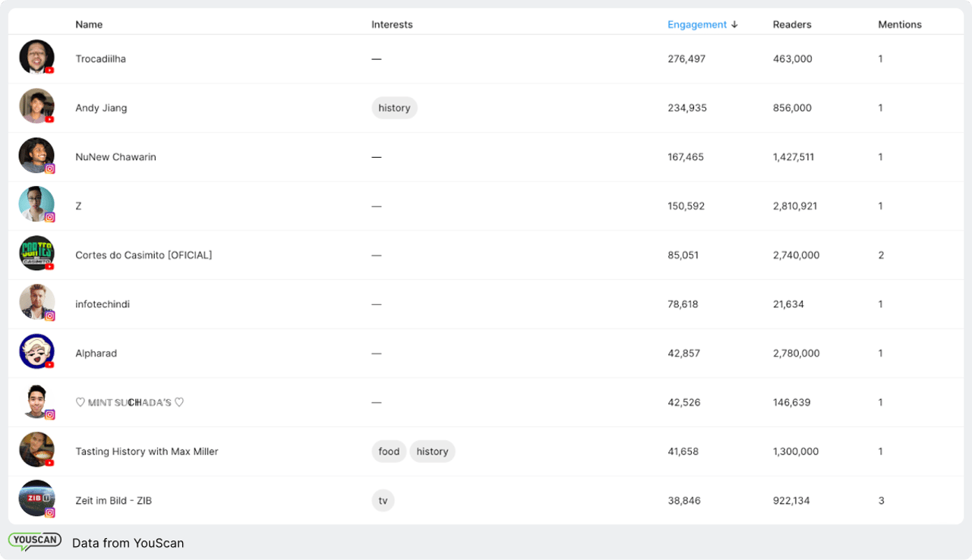This screenshot has width=972, height=560.
Task: Sort table by Readers column
Action: 792,24
